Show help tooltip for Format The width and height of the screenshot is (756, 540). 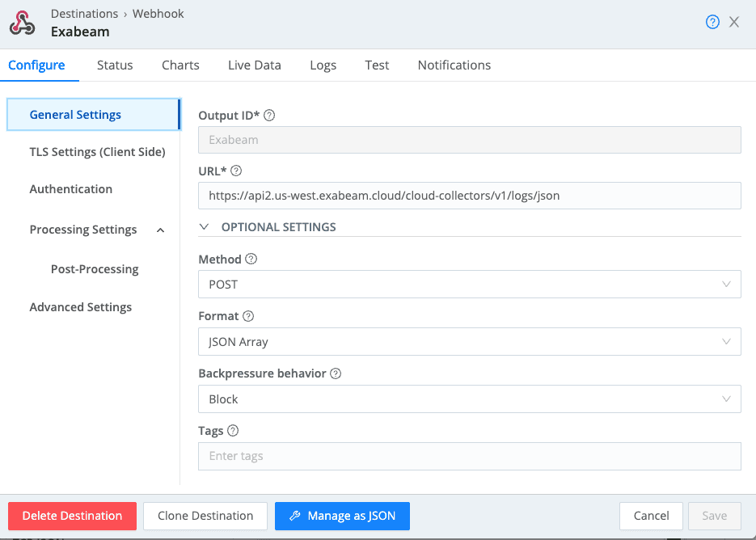pos(248,317)
